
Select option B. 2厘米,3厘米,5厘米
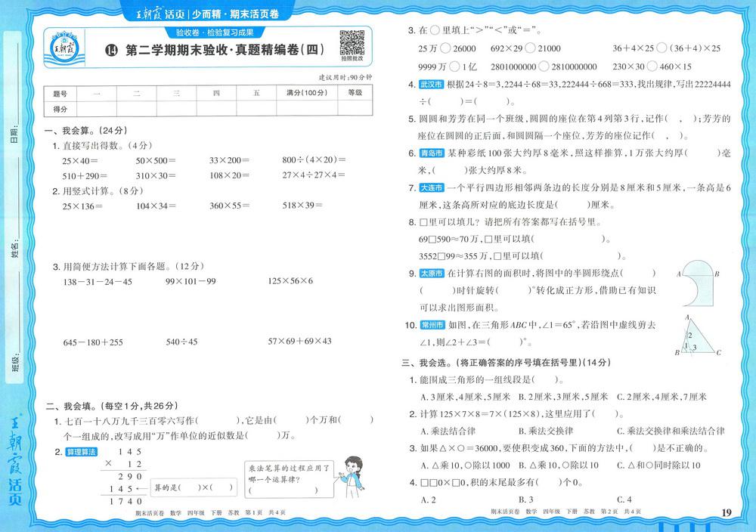563,397
